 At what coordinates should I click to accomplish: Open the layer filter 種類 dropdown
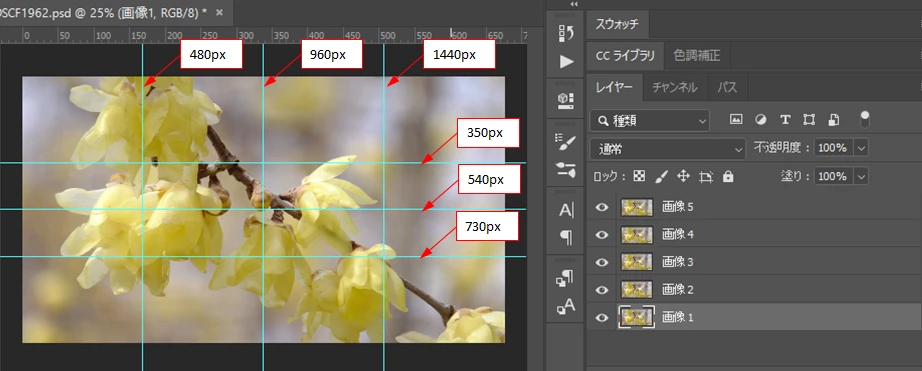coord(650,121)
